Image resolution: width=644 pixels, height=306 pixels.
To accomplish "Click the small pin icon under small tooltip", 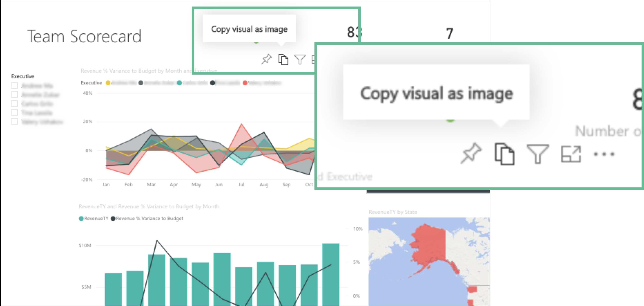I will 266,59.
